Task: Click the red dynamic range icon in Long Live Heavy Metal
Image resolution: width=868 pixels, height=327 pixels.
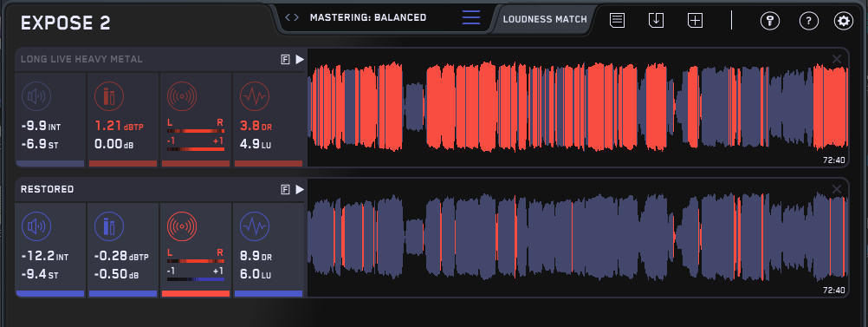Action: 255,96
